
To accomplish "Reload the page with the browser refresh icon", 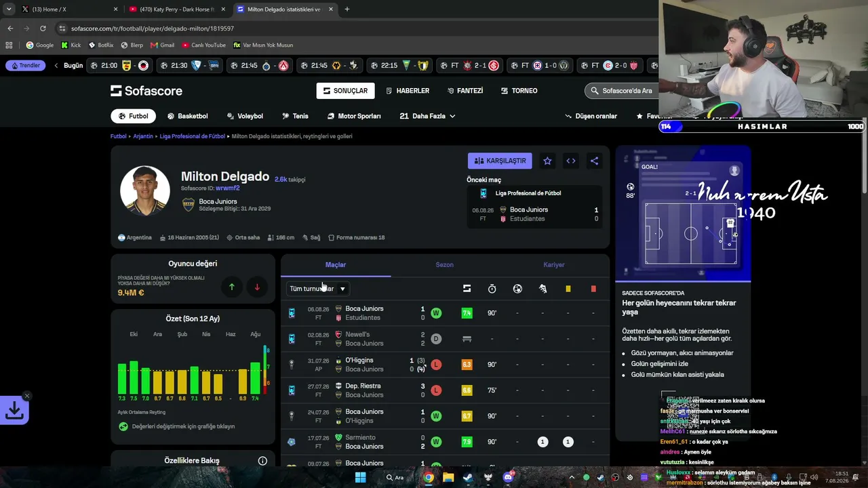I will pyautogui.click(x=43, y=28).
